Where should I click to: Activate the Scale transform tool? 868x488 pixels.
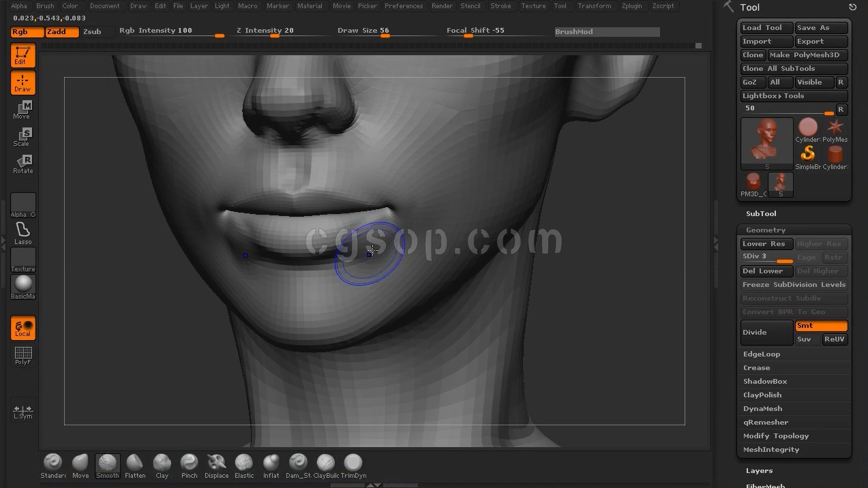point(23,137)
